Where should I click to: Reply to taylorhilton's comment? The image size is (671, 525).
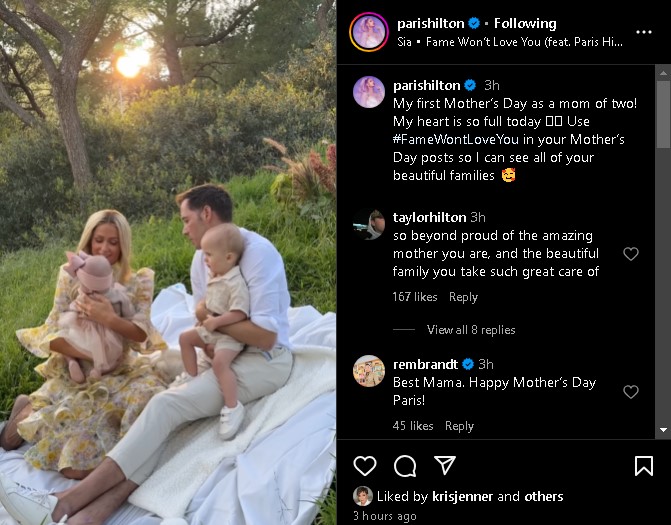click(x=463, y=297)
